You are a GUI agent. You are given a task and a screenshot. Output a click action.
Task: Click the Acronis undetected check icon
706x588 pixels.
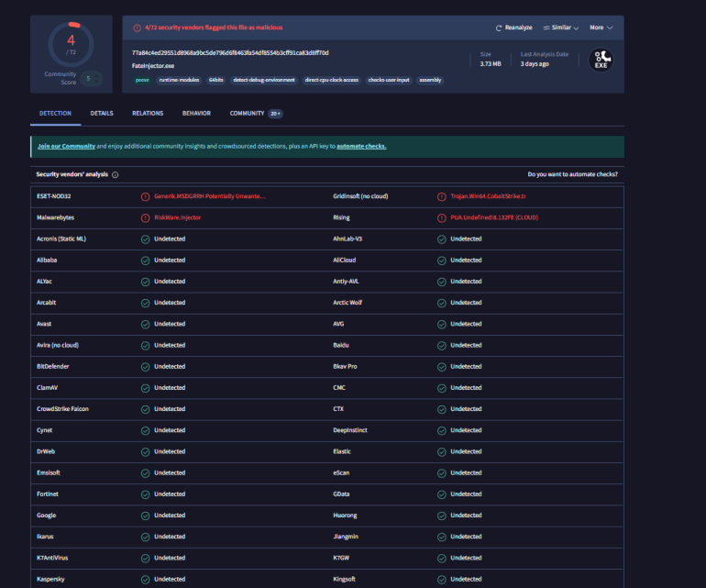click(146, 239)
